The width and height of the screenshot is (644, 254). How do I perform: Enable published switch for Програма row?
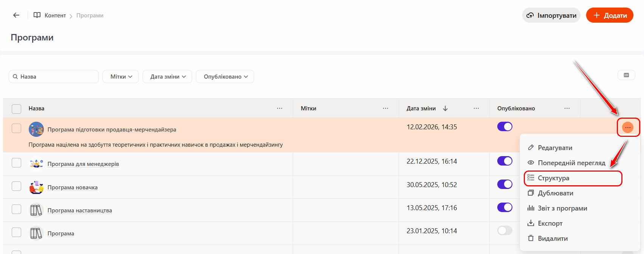505,231
